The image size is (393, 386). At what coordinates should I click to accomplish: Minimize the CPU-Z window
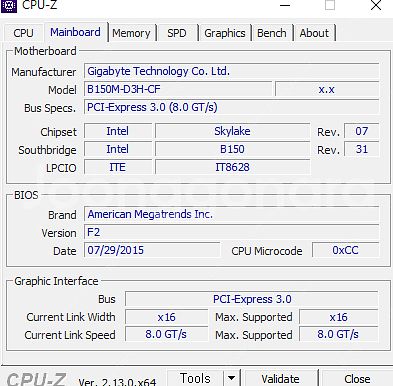[285, 6]
